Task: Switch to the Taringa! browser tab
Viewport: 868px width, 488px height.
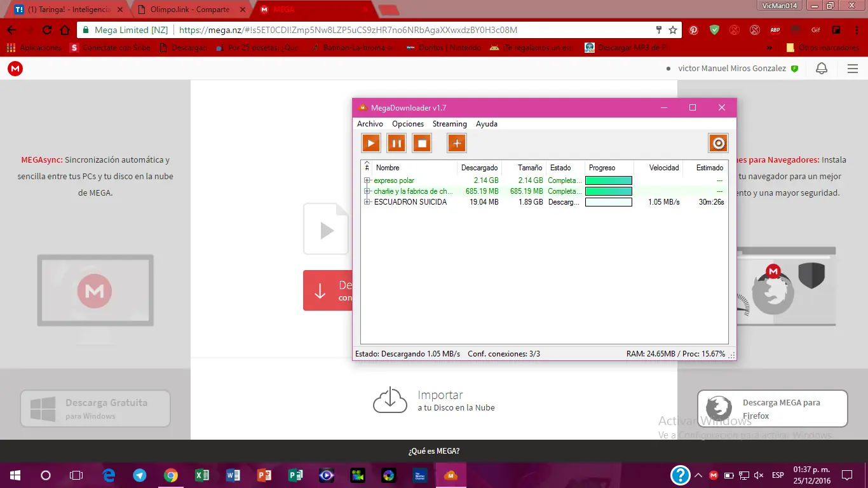Action: (69, 10)
